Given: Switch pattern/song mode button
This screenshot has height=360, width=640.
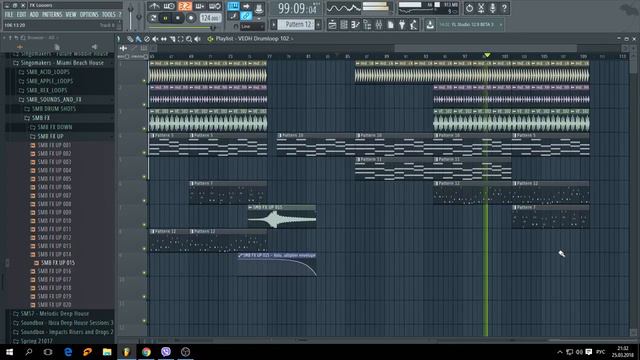Looking at the screenshot, I should 153,18.
